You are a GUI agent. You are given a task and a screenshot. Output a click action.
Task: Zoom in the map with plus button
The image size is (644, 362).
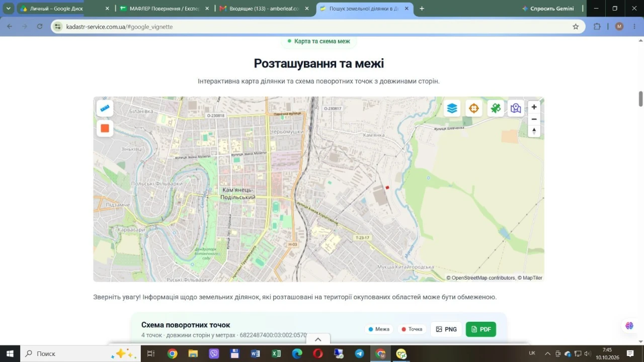click(x=534, y=107)
